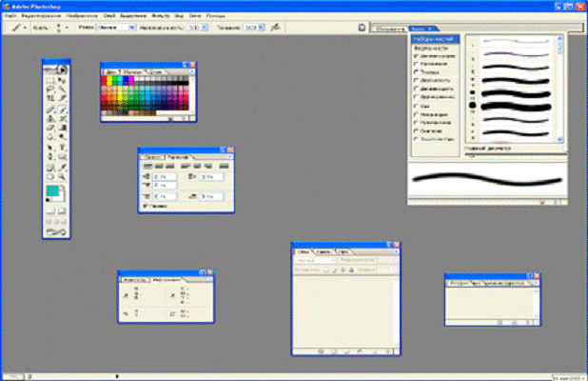Toggle the hyphenate checkbox in Paragraph panel
588x381 pixels.
pyautogui.click(x=146, y=206)
